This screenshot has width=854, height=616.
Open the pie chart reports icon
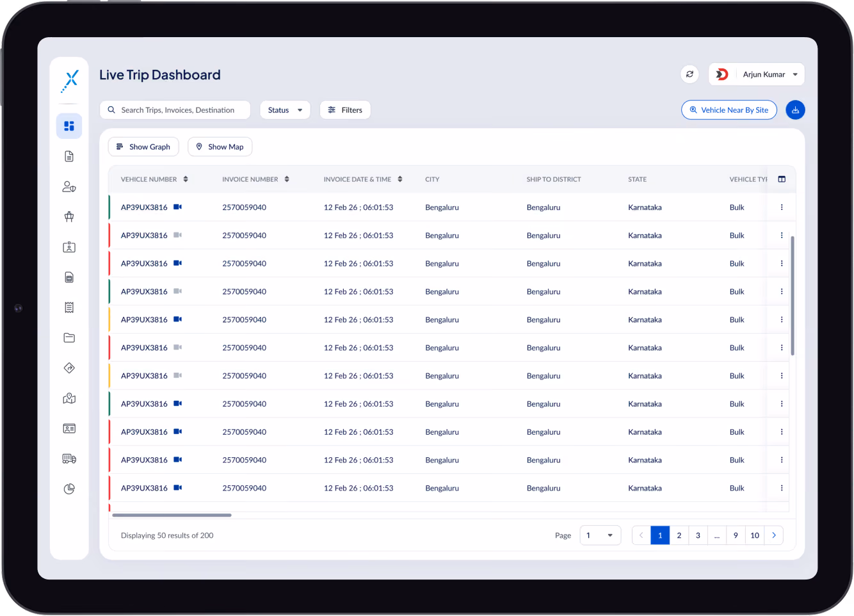[69, 489]
